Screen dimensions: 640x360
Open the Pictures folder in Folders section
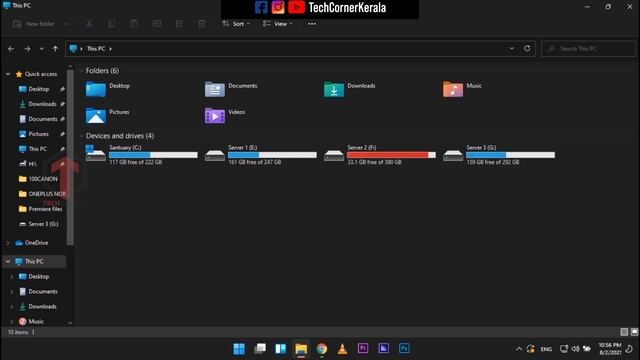[108, 116]
